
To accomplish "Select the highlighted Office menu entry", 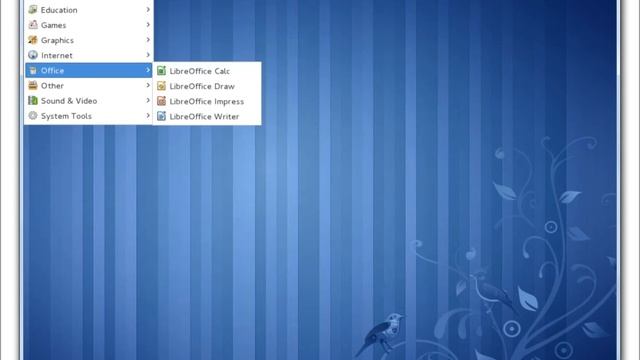I will click(89, 70).
